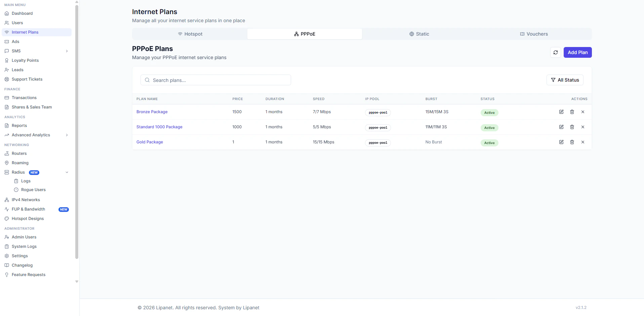
Task: Open Admin Users page
Action: pos(37,237)
